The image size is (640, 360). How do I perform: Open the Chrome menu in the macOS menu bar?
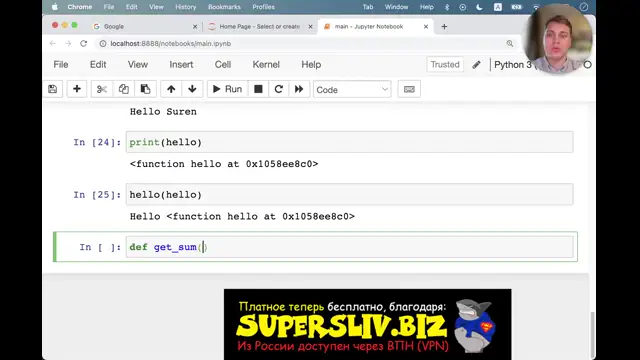80,7
